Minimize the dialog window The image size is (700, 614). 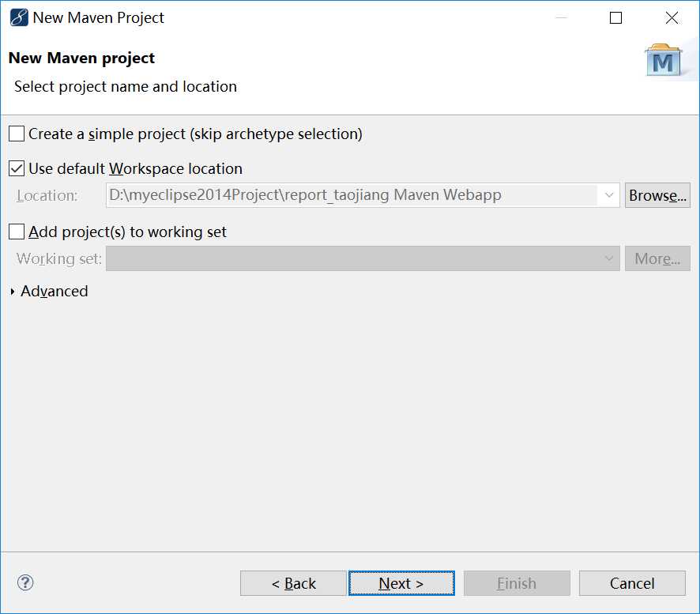tap(561, 17)
